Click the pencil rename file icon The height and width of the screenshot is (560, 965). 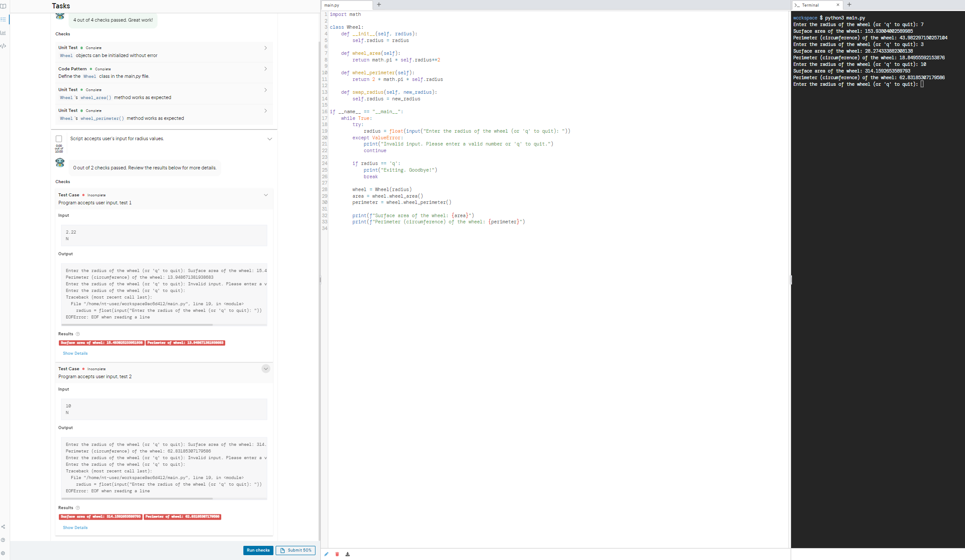point(327,554)
